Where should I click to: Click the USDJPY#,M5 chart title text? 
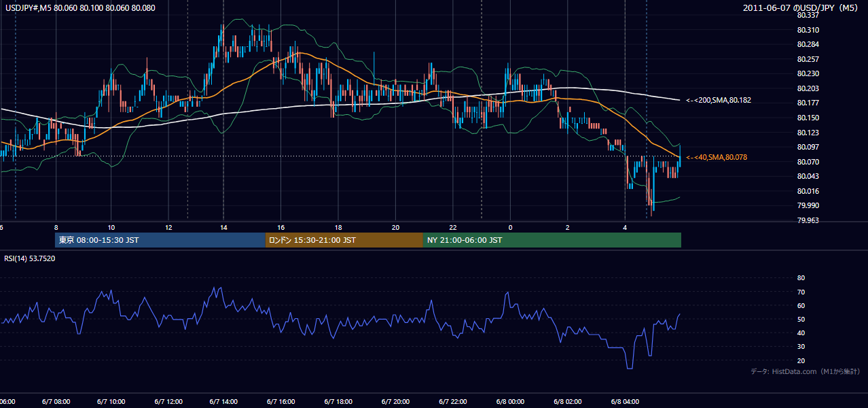(x=80, y=8)
